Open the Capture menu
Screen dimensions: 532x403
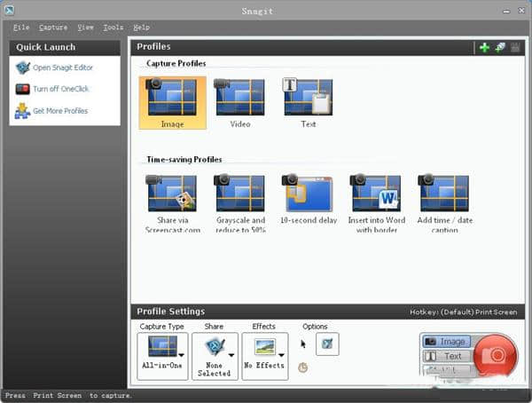(52, 28)
